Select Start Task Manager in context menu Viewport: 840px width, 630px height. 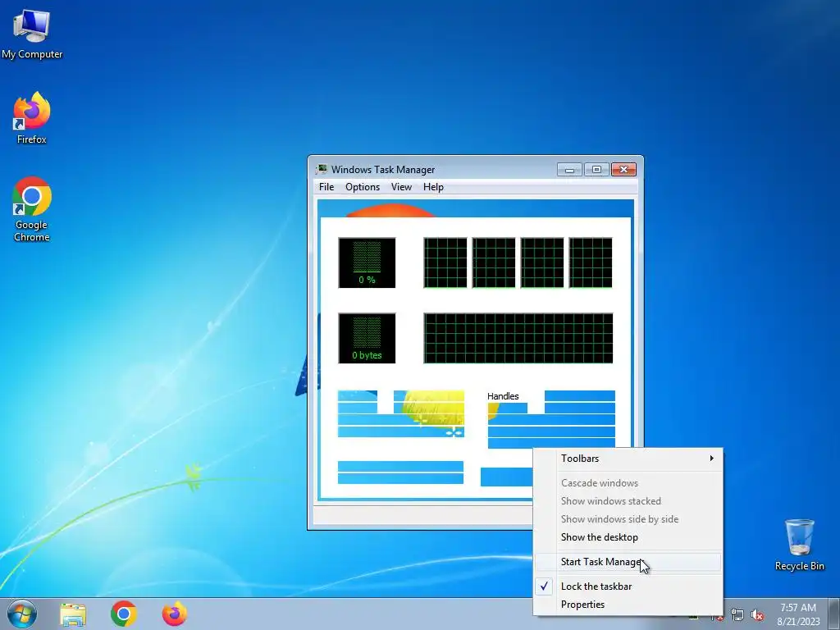click(x=628, y=561)
